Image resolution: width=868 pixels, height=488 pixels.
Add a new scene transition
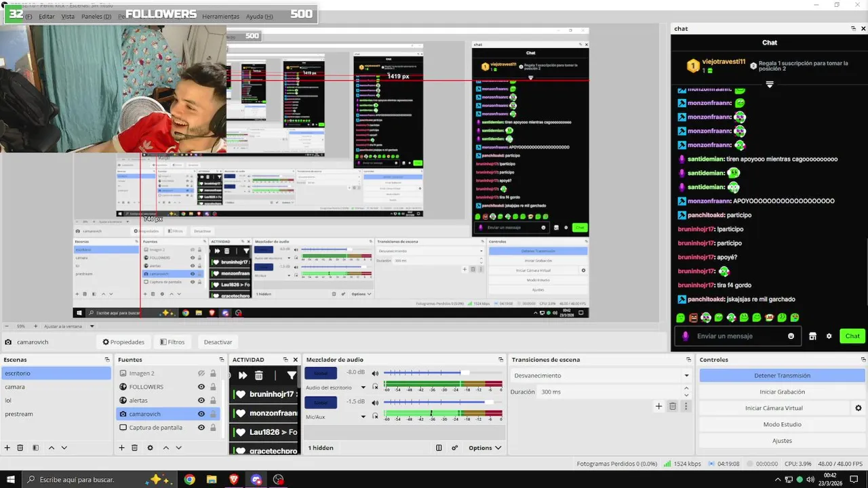click(658, 406)
